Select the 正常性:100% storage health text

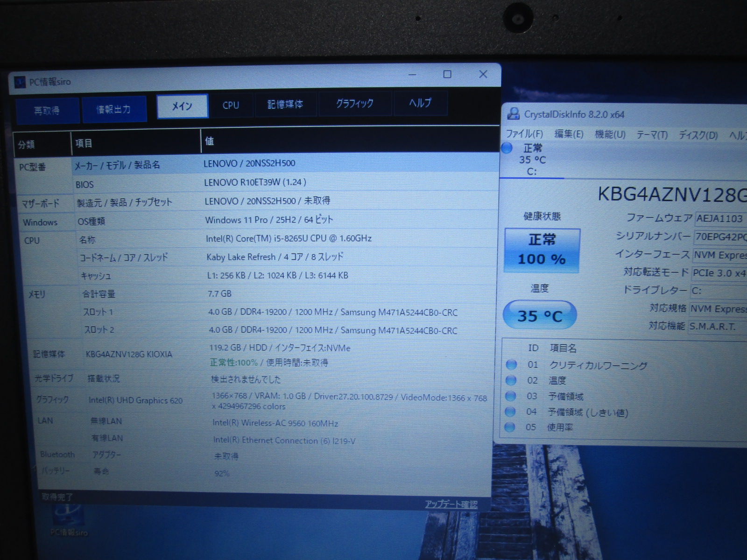coord(233,363)
